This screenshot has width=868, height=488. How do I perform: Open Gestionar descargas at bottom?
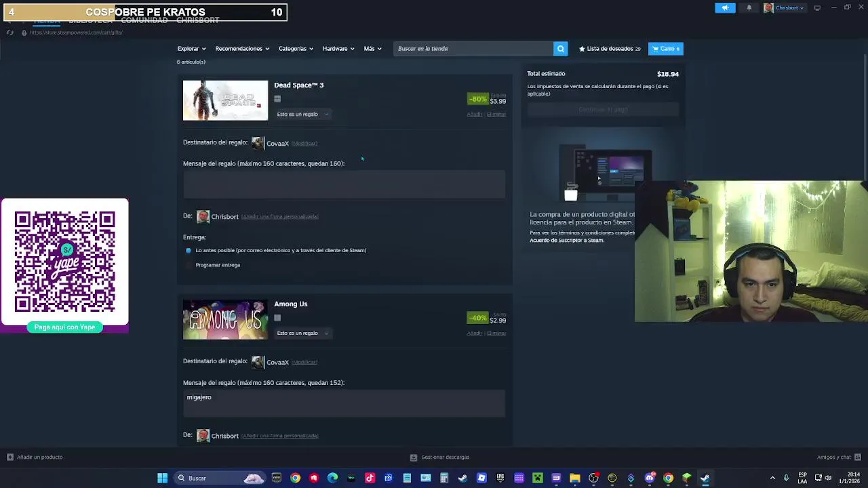[x=439, y=457]
